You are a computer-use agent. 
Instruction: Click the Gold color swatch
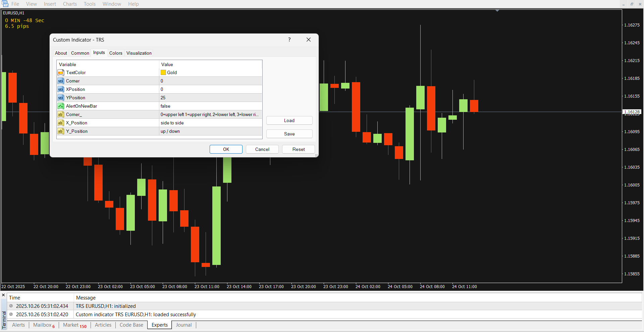pyautogui.click(x=163, y=72)
